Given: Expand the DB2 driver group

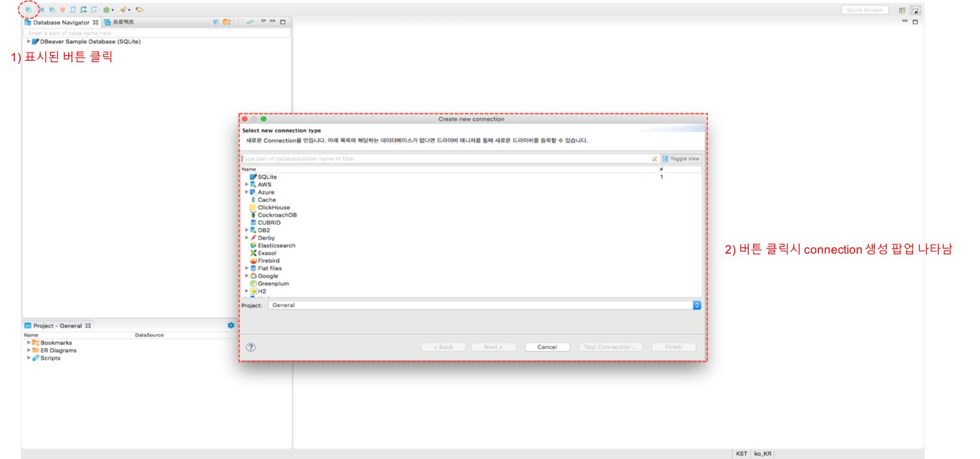Looking at the screenshot, I should pos(247,230).
